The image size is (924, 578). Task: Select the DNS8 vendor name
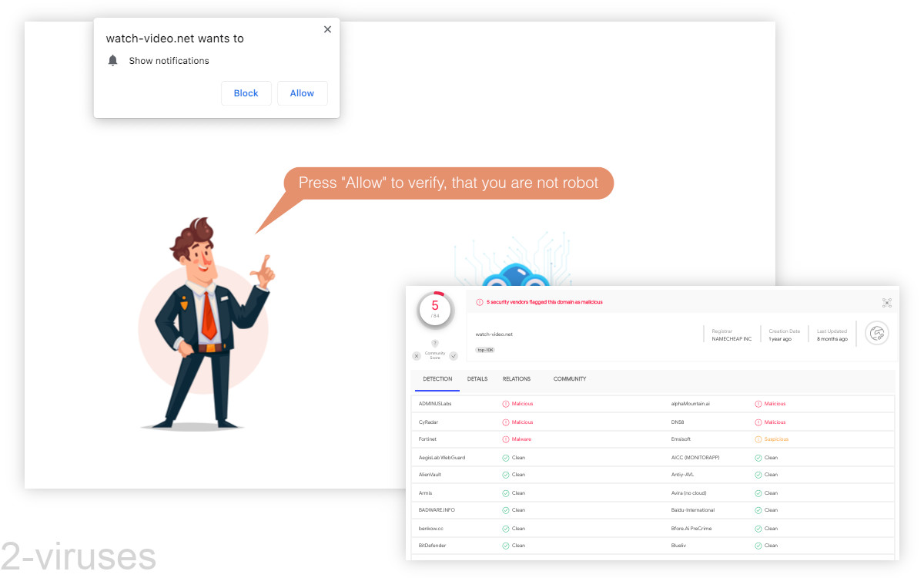pos(678,422)
